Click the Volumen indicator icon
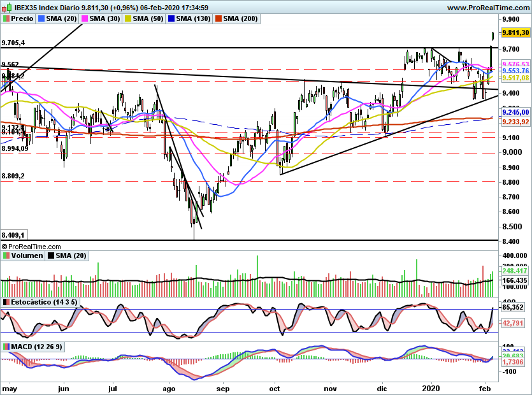This screenshot has height=395, width=532. (x=6, y=255)
